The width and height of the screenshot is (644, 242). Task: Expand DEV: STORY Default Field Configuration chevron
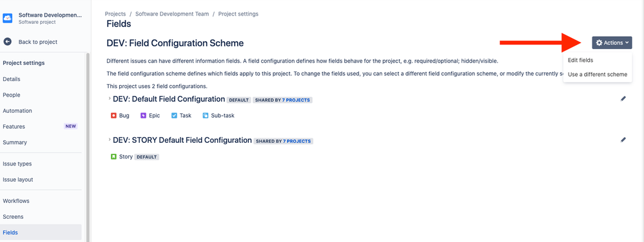[110, 140]
